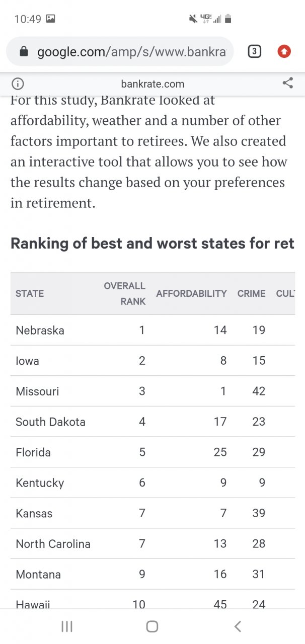
Task: Tap the share icon beside bankrate.com
Action: tap(288, 84)
